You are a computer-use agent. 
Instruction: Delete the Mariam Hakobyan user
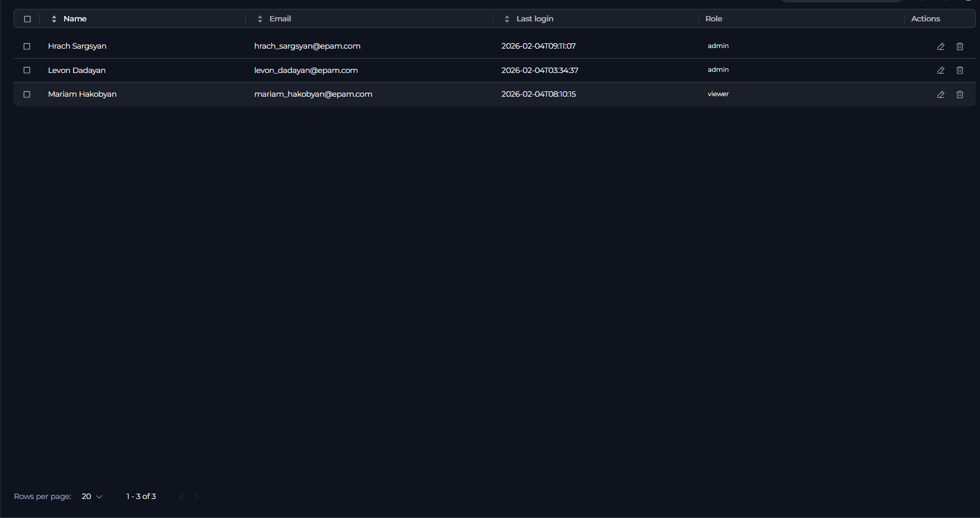pos(960,94)
